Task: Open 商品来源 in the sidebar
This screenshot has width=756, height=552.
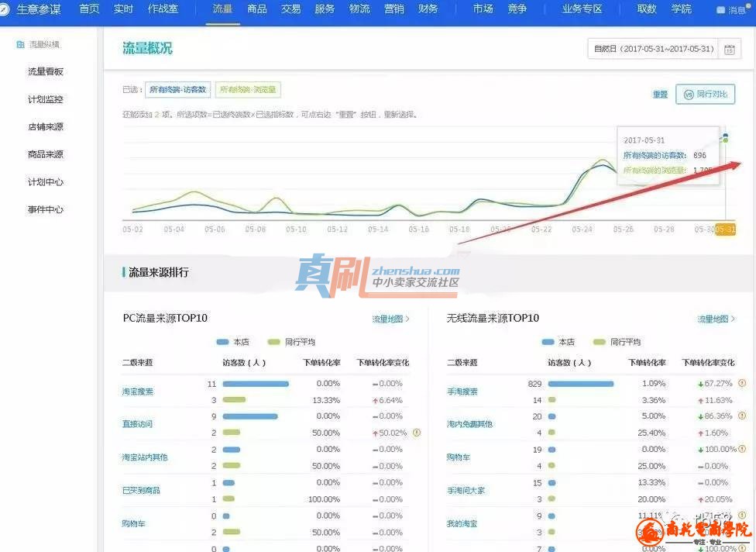Action: (46, 154)
